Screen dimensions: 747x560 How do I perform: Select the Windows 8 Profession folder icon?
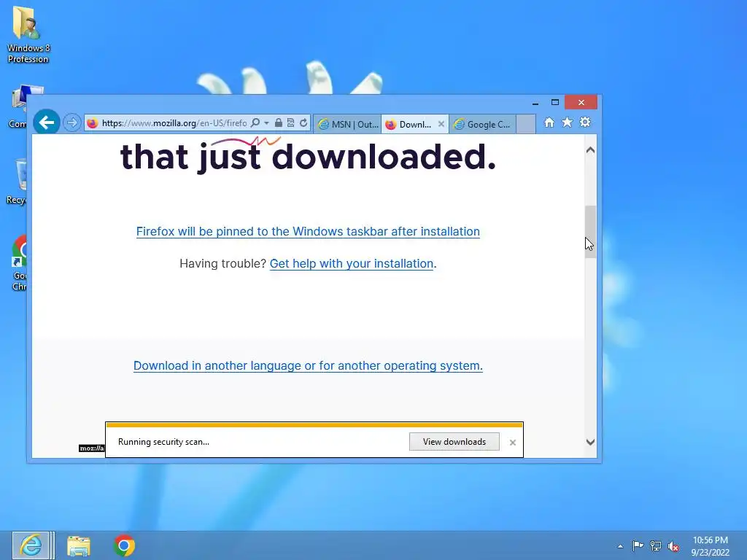pos(28,34)
